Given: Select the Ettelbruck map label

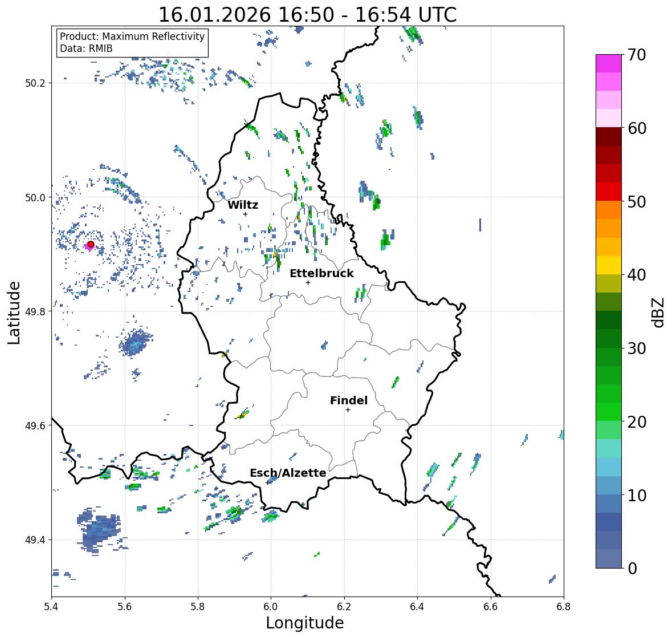Looking at the screenshot, I should point(321,274).
